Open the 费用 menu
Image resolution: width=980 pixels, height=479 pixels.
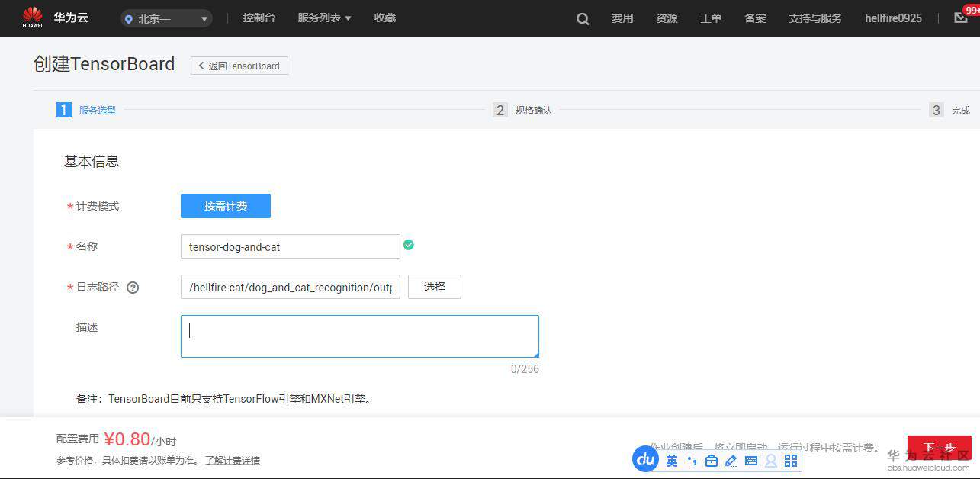(622, 18)
